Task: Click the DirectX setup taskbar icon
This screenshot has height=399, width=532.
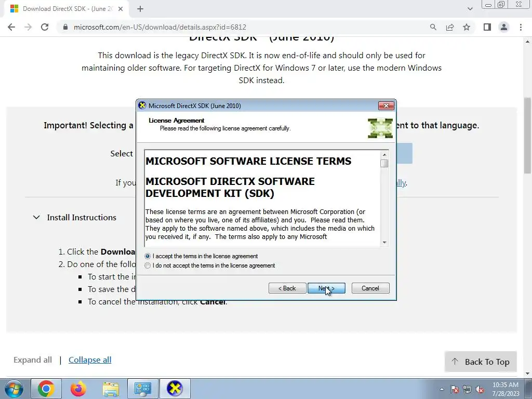Action: pyautogui.click(x=175, y=389)
